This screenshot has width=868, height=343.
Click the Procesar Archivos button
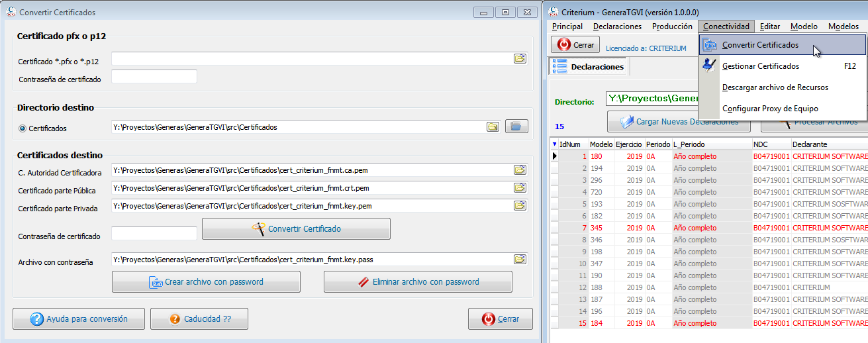coord(814,122)
